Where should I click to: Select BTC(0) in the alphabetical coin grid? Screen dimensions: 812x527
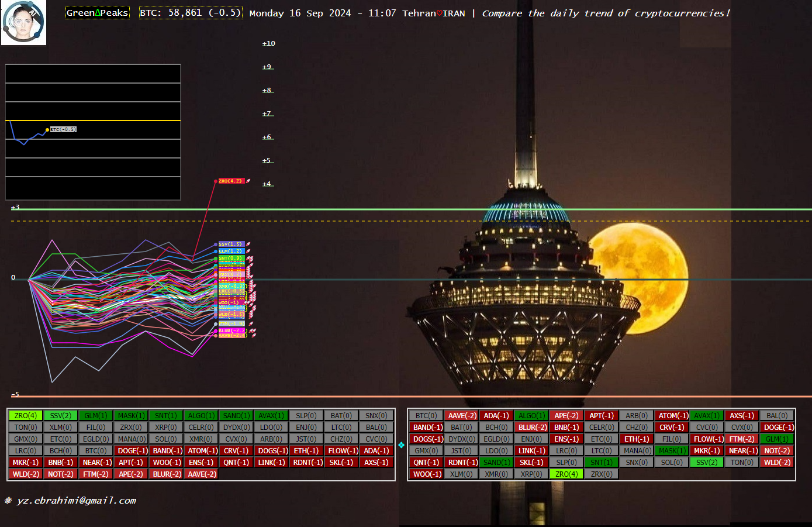click(x=426, y=416)
